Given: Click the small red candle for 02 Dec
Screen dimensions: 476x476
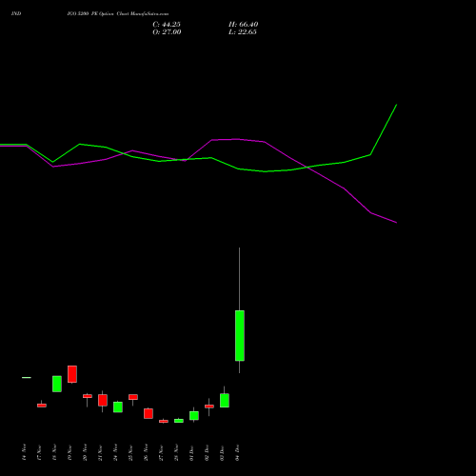Looking at the screenshot, I should (x=209, y=407).
